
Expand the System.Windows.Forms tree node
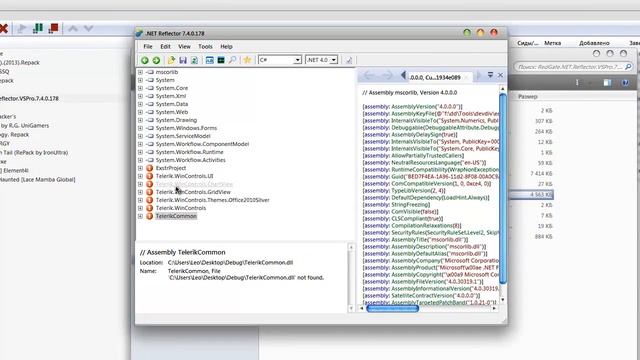140,128
